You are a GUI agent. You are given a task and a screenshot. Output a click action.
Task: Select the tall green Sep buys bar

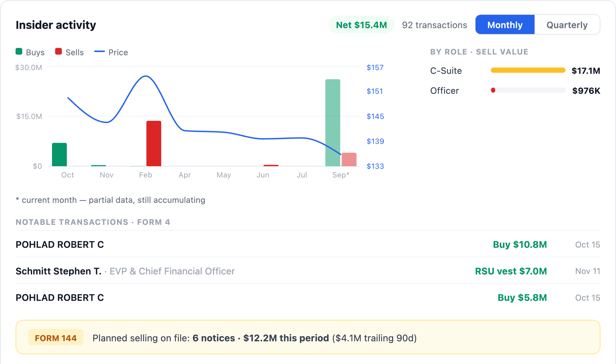coord(333,123)
